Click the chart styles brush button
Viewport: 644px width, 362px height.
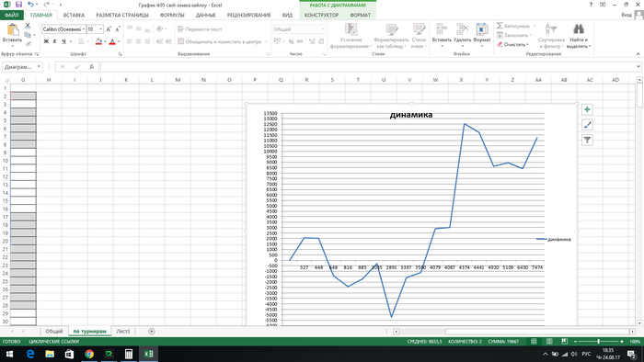[587, 125]
